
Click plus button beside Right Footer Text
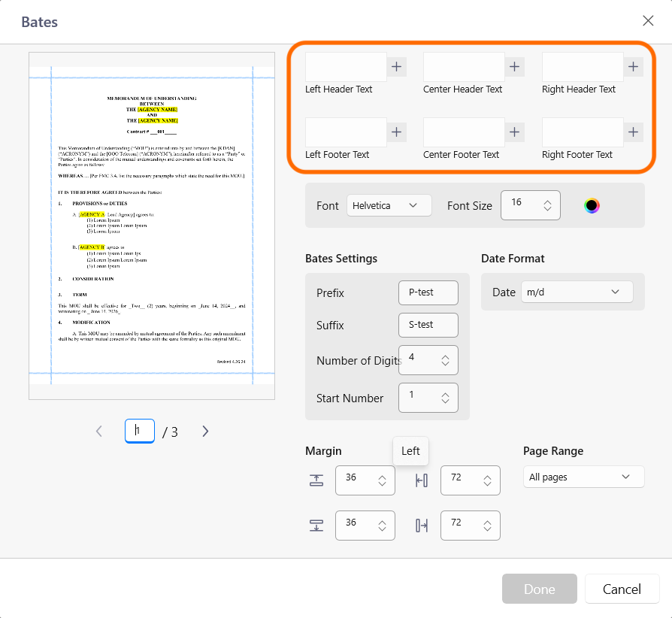(634, 132)
